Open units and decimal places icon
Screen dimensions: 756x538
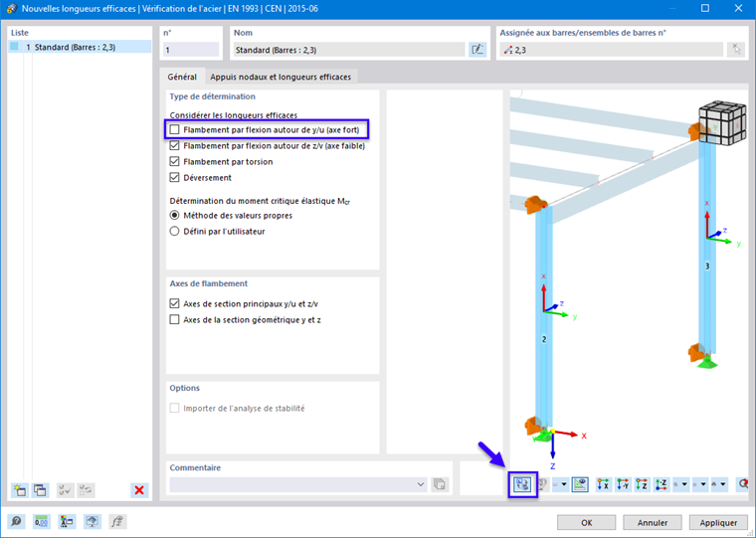click(42, 522)
